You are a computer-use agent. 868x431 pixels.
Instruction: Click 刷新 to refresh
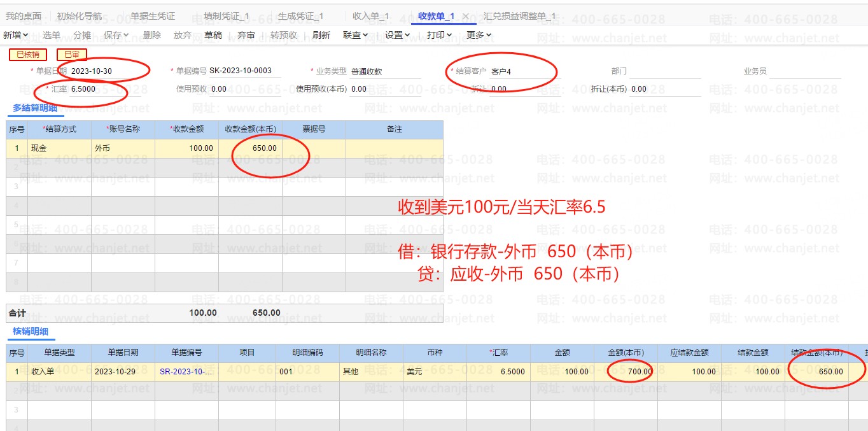[321, 35]
